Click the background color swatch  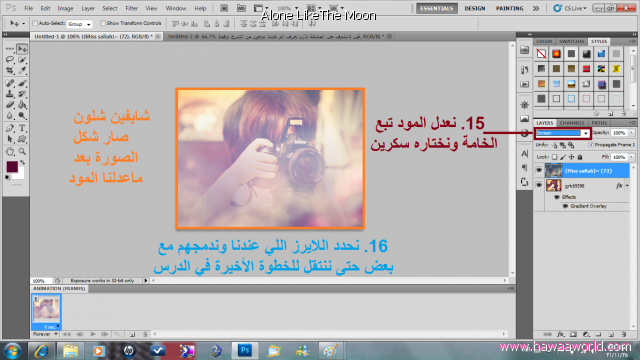click(20, 175)
